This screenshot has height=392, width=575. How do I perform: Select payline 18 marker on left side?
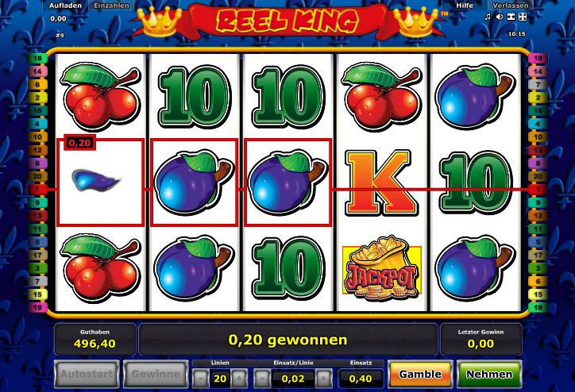(x=37, y=58)
